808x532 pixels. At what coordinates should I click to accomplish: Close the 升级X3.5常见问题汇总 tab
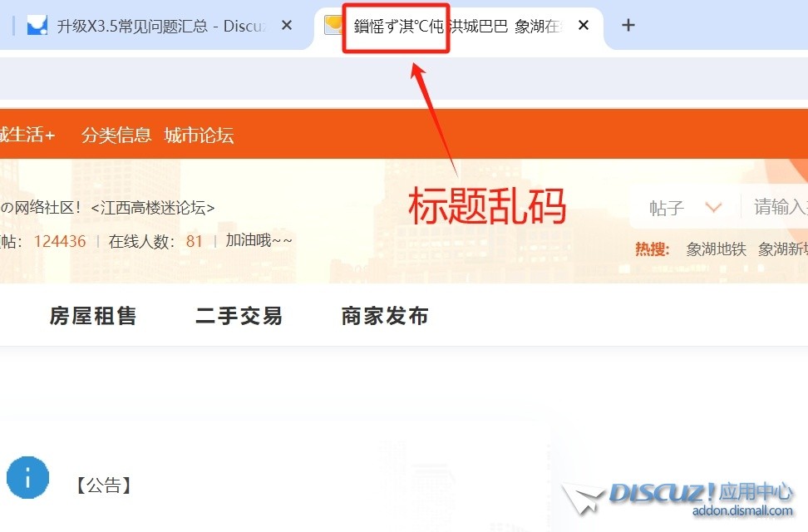tap(287, 26)
